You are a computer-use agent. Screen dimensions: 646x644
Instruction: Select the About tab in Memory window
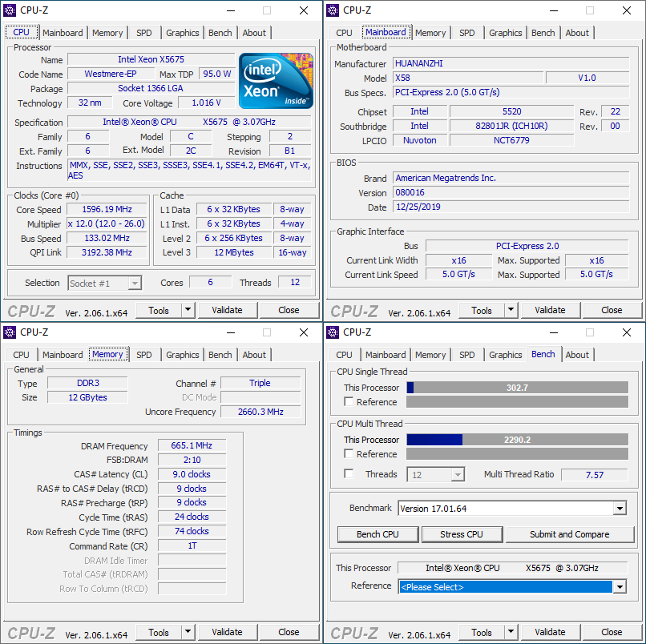[x=254, y=355]
